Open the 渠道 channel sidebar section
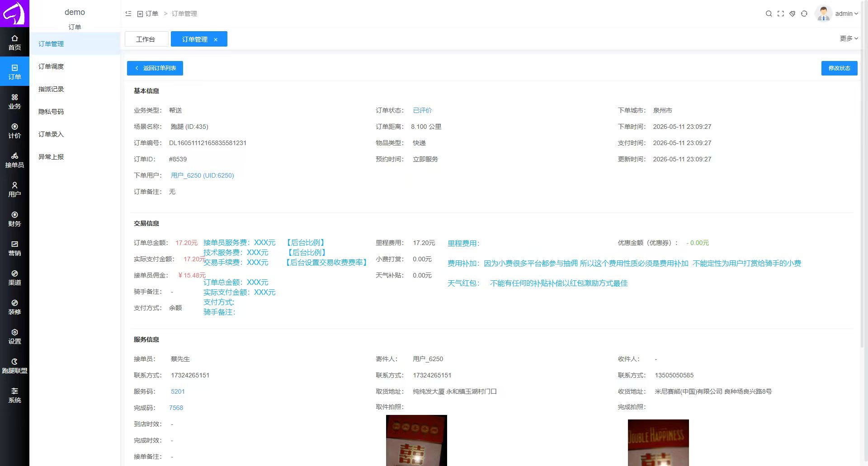The image size is (868, 466). coord(14,278)
